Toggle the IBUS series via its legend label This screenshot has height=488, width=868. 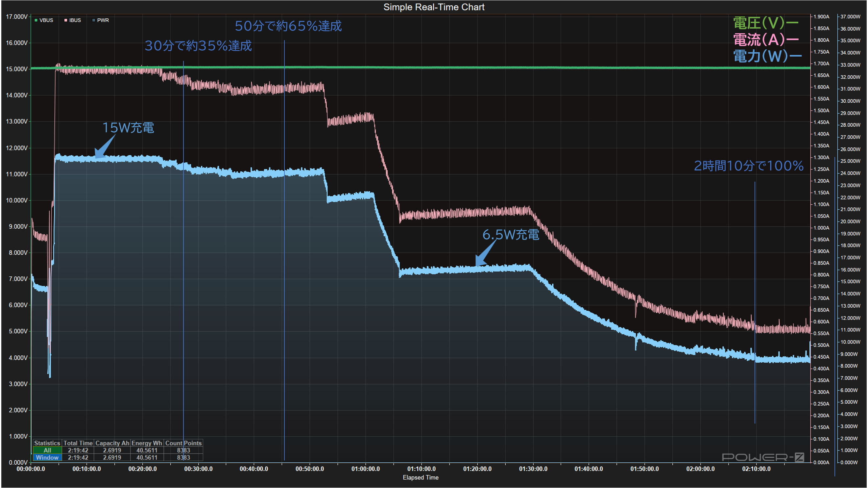(75, 20)
